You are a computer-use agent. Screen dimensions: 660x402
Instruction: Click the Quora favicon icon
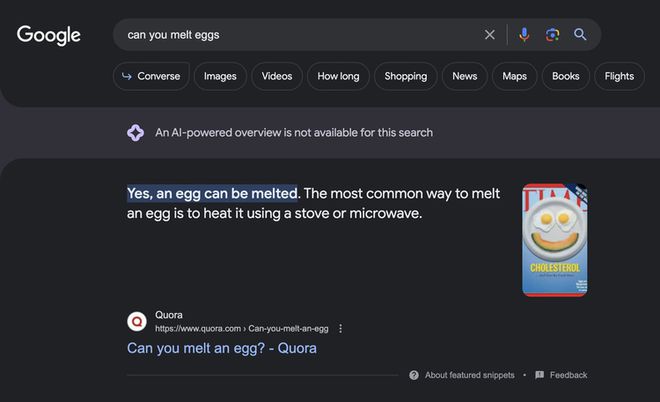point(137,321)
